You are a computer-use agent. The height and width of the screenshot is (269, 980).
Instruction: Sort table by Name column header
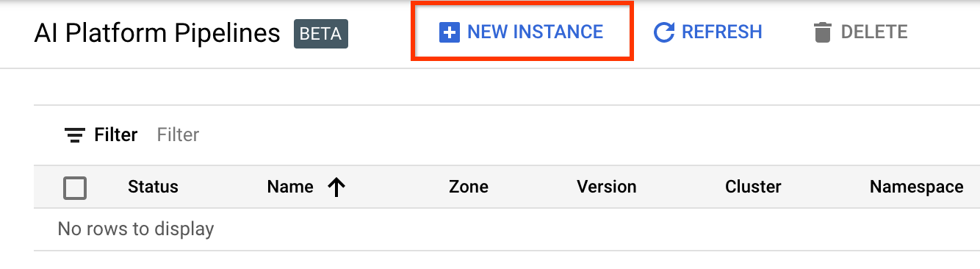[x=290, y=187]
